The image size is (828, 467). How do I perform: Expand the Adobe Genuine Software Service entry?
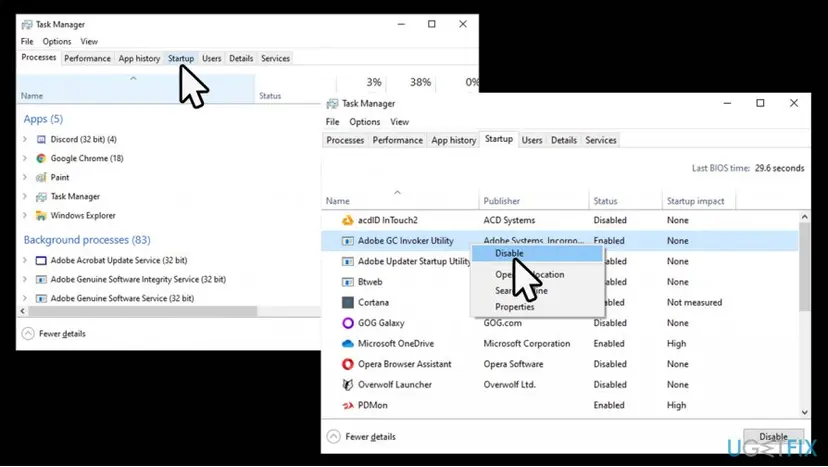tap(25, 298)
